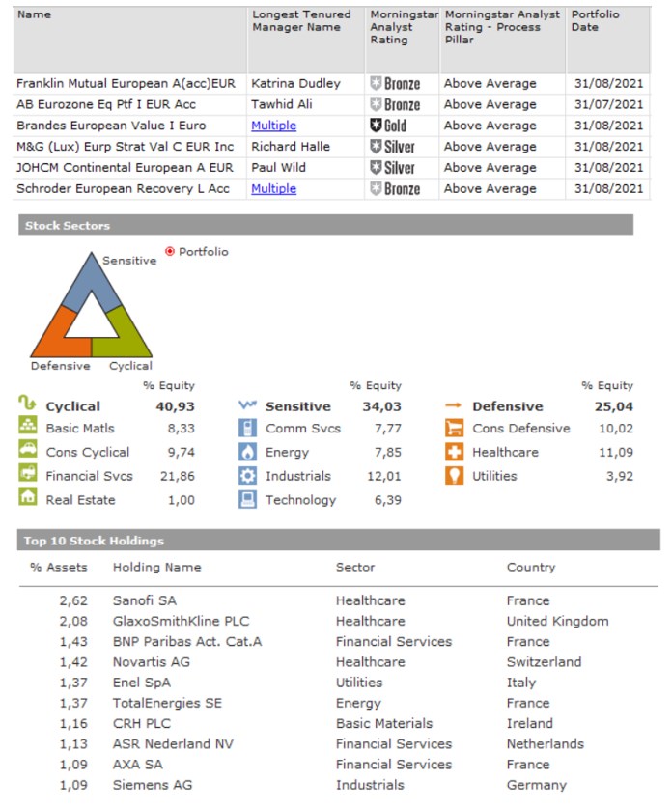Click the Energy flame icon
The width and height of the screenshot is (672, 809).
(x=248, y=452)
